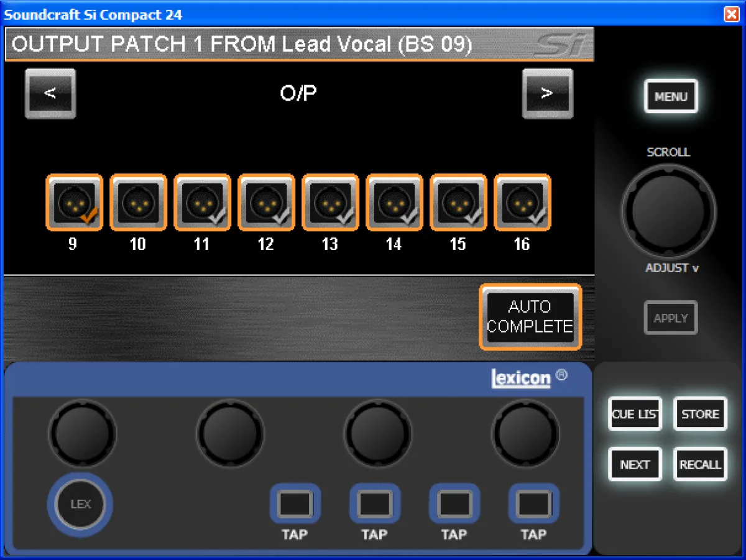Image resolution: width=746 pixels, height=560 pixels.
Task: Click the RECALL button
Action: click(700, 464)
